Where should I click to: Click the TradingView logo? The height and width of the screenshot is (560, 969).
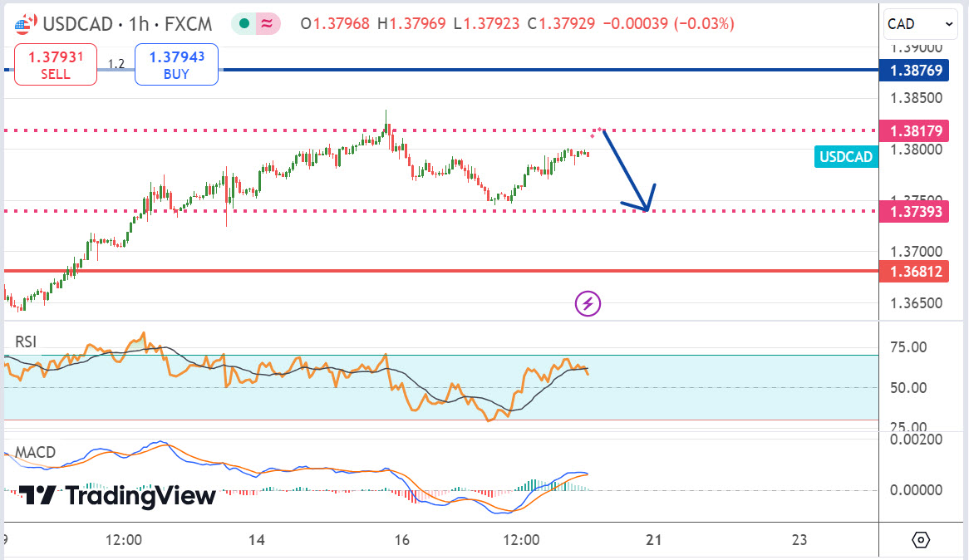click(x=117, y=495)
